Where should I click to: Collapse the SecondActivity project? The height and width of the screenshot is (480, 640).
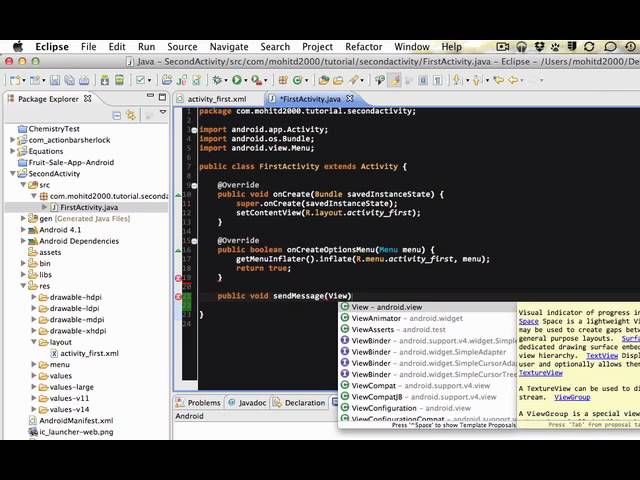pyautogui.click(x=13, y=173)
